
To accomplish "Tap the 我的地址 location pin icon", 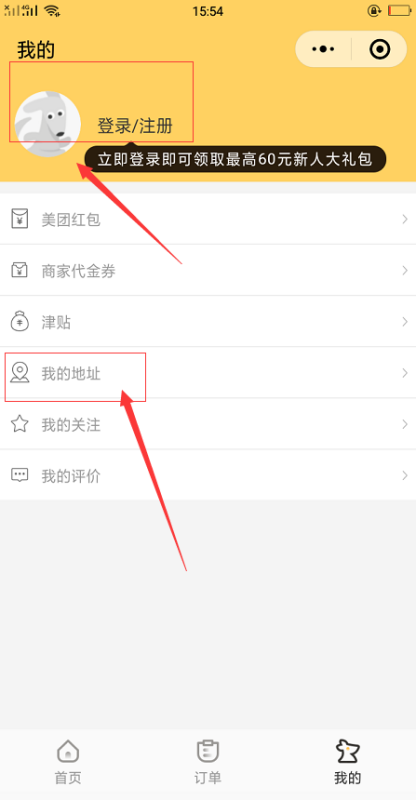I will coord(19,373).
